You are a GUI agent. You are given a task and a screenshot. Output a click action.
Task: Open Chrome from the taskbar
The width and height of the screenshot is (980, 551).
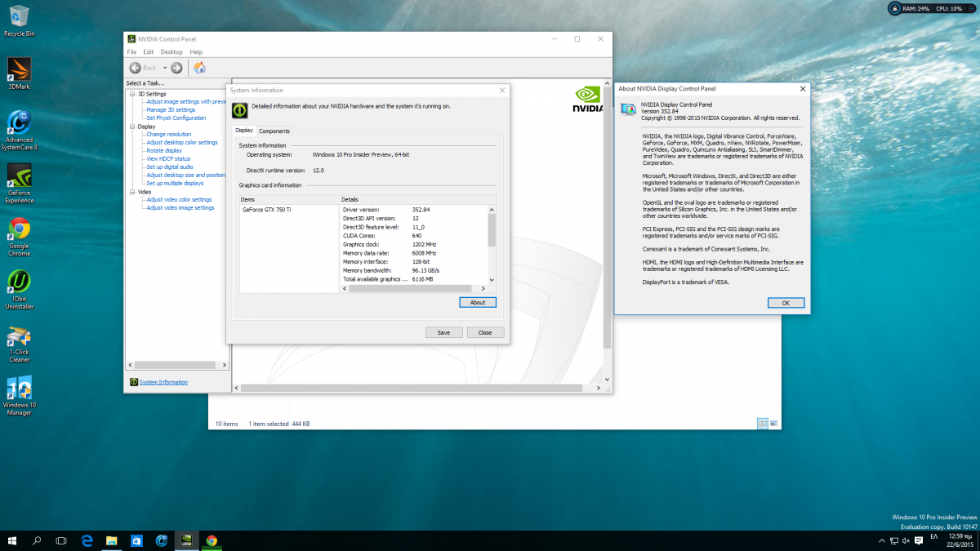pos(212,540)
